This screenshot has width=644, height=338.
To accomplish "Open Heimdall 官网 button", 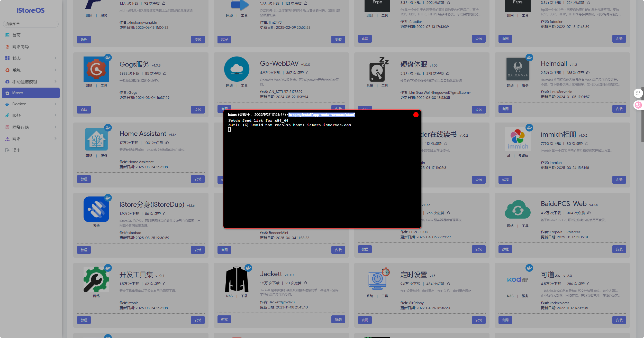I will [505, 109].
